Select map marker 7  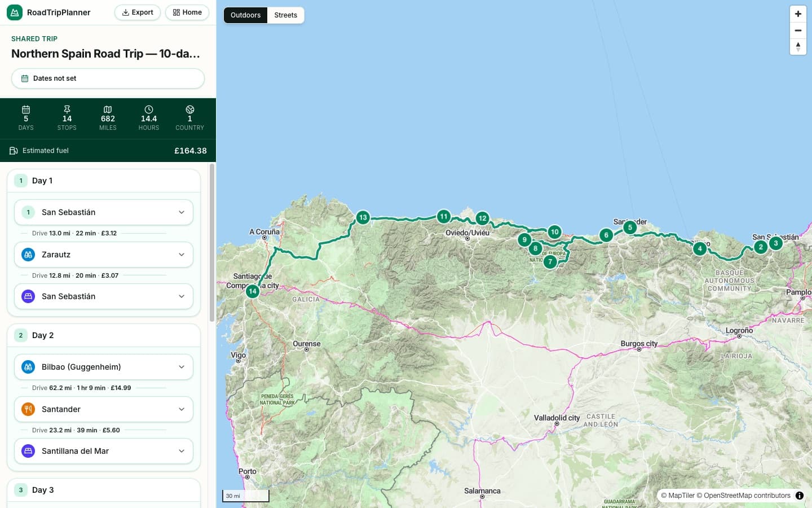(x=550, y=262)
